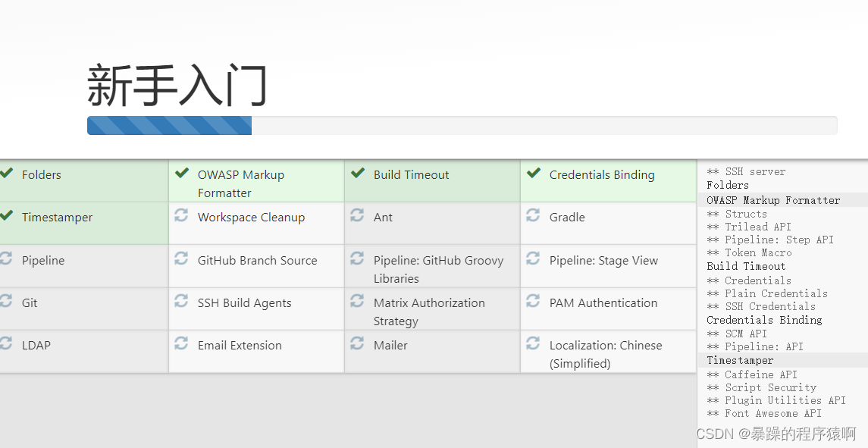Select the SSH Build Agents label
The width and height of the screenshot is (868, 448).
click(244, 303)
